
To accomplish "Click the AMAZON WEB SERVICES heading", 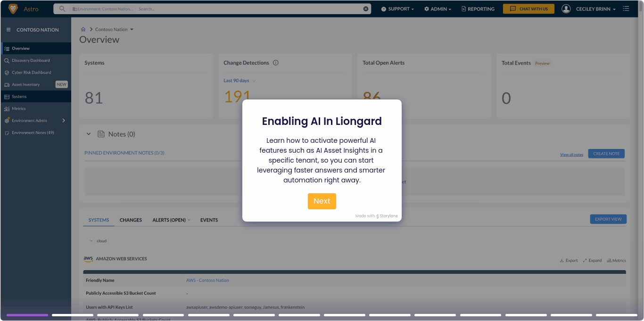I will (122, 259).
